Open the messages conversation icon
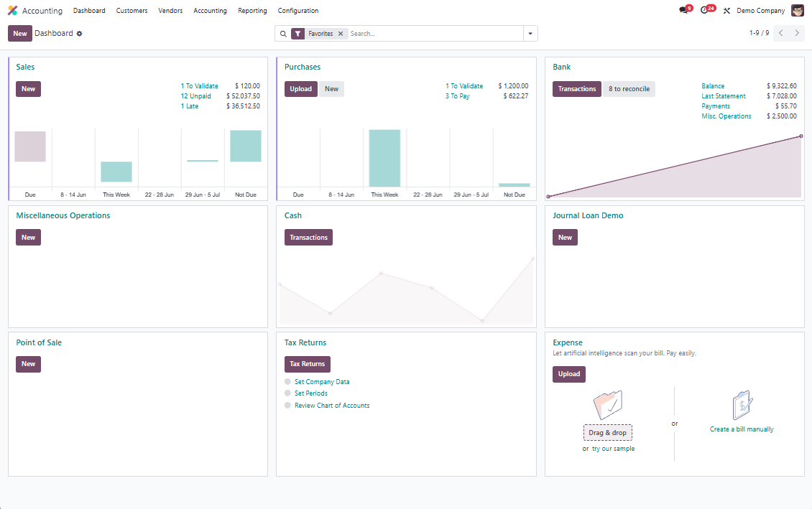This screenshot has width=812, height=509. 683,11
